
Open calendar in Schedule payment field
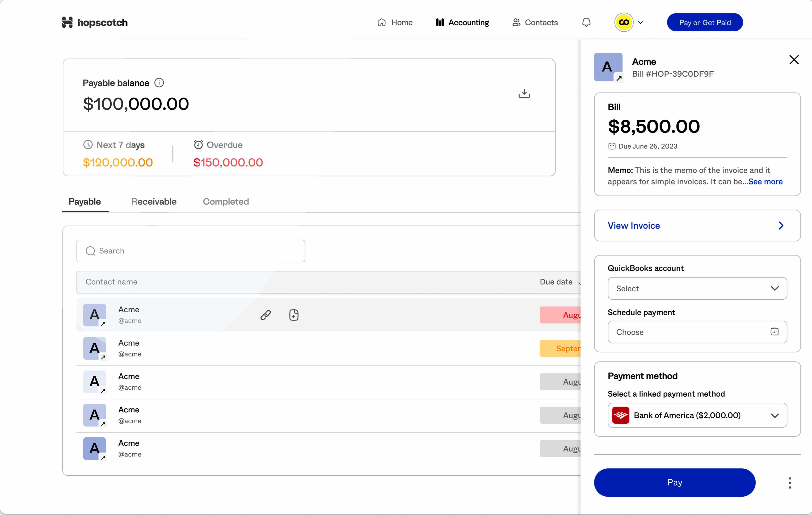774,332
